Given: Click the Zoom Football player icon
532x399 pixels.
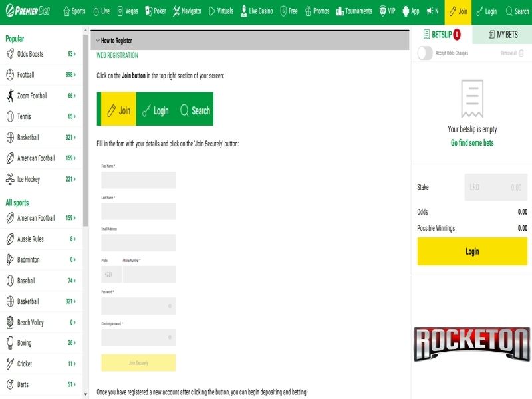Looking at the screenshot, I should tap(10, 96).
